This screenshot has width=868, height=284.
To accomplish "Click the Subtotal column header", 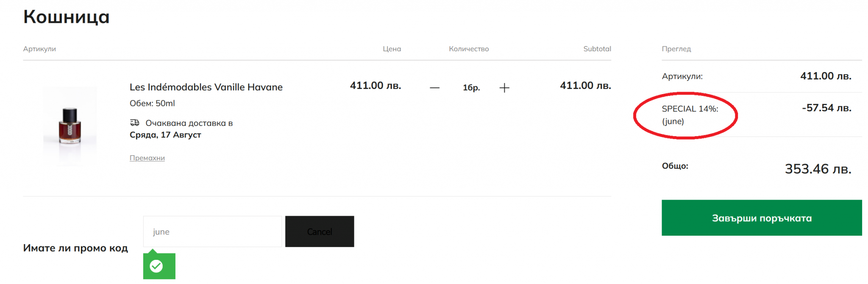I will tap(597, 49).
